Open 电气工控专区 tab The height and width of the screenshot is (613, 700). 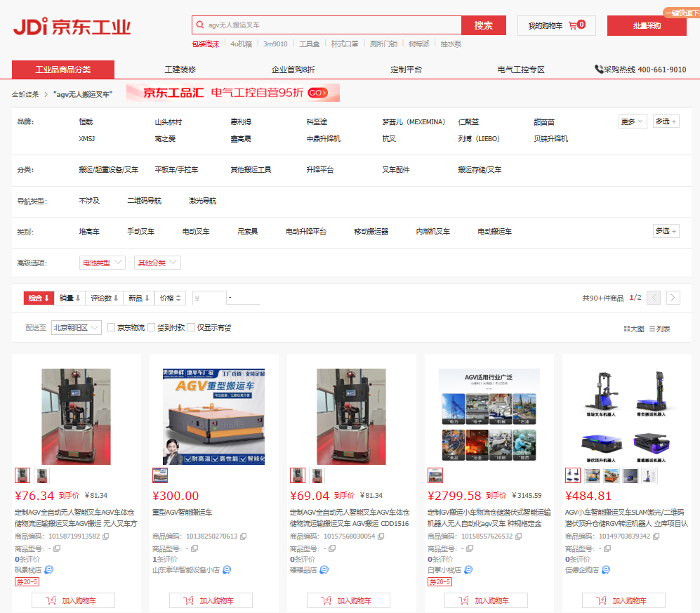click(x=521, y=70)
